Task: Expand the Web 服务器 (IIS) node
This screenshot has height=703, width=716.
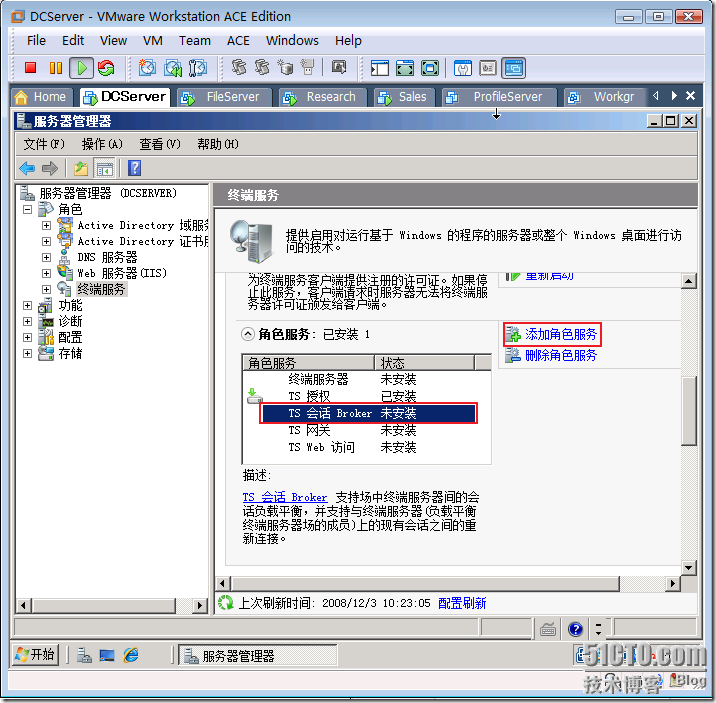Action: click(x=46, y=273)
